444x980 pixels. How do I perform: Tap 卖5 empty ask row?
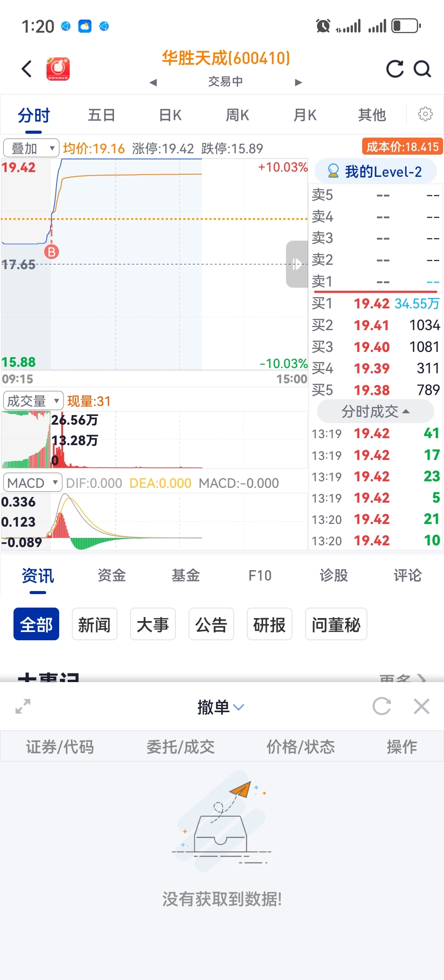coord(376,195)
